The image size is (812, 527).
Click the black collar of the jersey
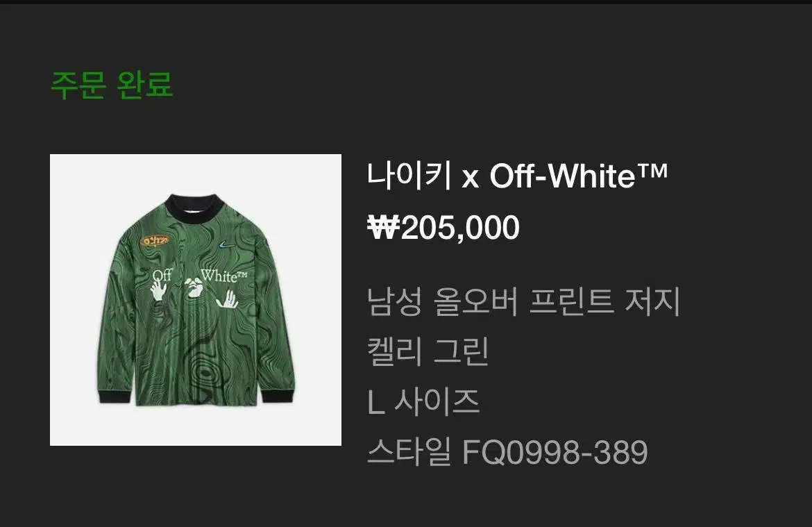pyautogui.click(x=197, y=206)
